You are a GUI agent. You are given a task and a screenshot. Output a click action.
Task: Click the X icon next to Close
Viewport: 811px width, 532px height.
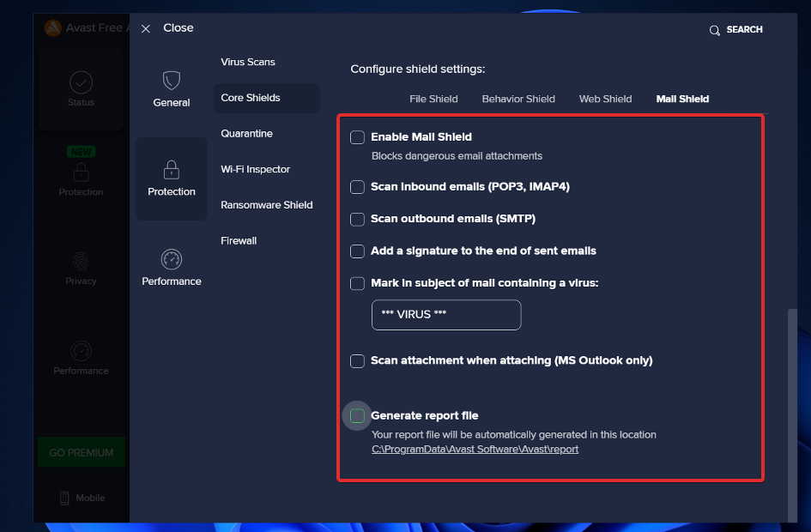pos(146,29)
